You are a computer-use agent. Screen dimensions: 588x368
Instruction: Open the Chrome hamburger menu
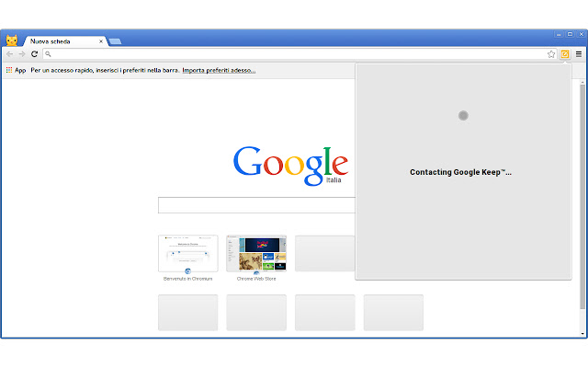click(579, 54)
